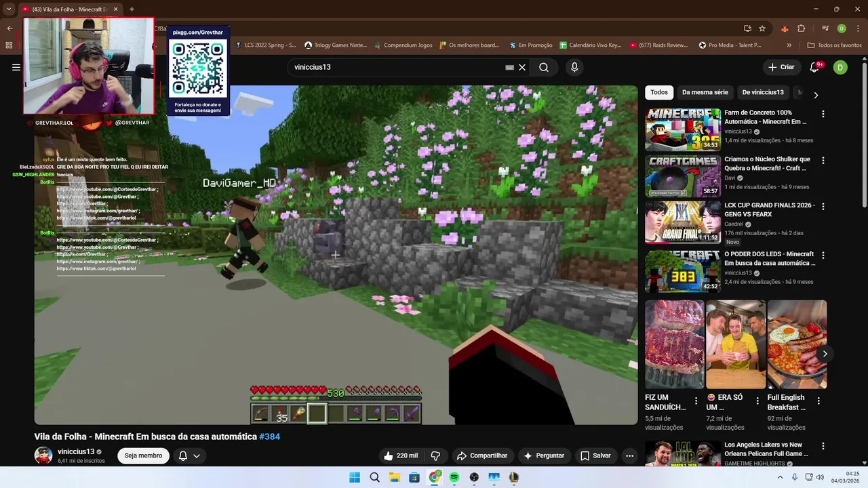
Task: Open the Criamos o Núcleo Shulker thumbnail
Action: tap(683, 176)
